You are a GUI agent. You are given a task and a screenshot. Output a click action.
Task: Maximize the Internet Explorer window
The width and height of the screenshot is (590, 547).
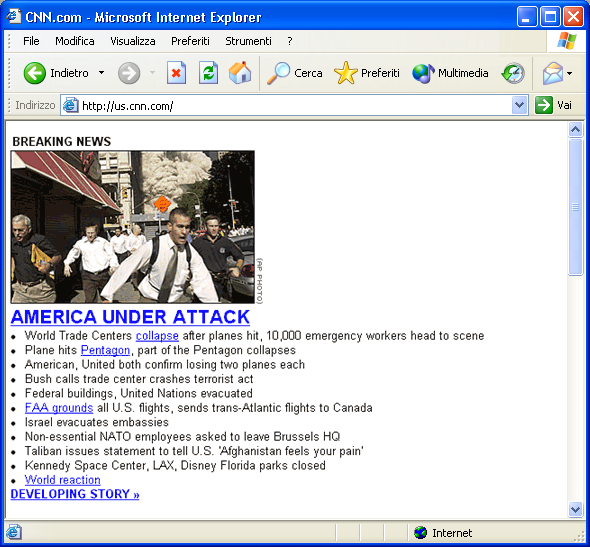[x=550, y=17]
